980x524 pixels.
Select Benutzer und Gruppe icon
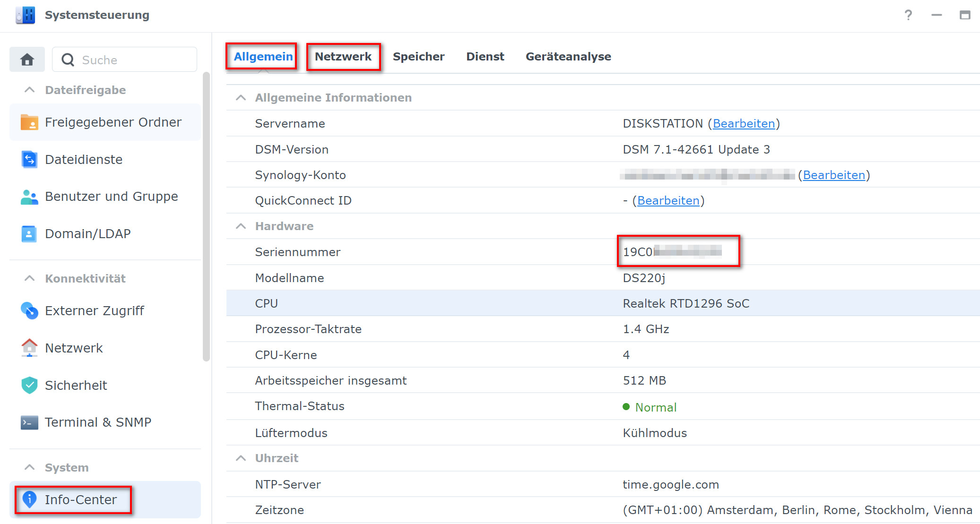click(29, 197)
